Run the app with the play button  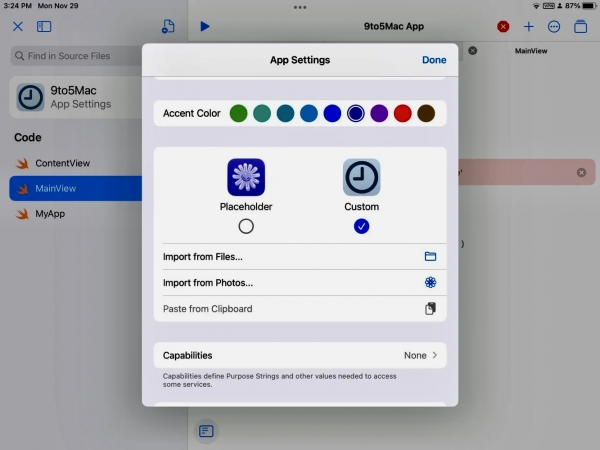click(205, 26)
